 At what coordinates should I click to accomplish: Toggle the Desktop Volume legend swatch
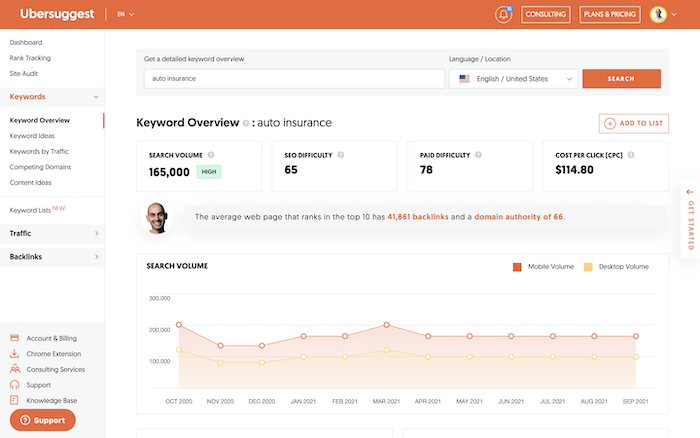[588, 267]
